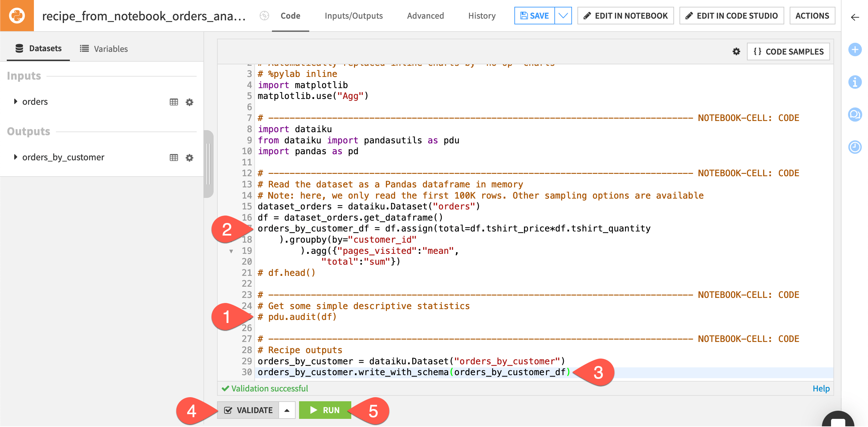Expand the orders_by_customer output entry

15,157
